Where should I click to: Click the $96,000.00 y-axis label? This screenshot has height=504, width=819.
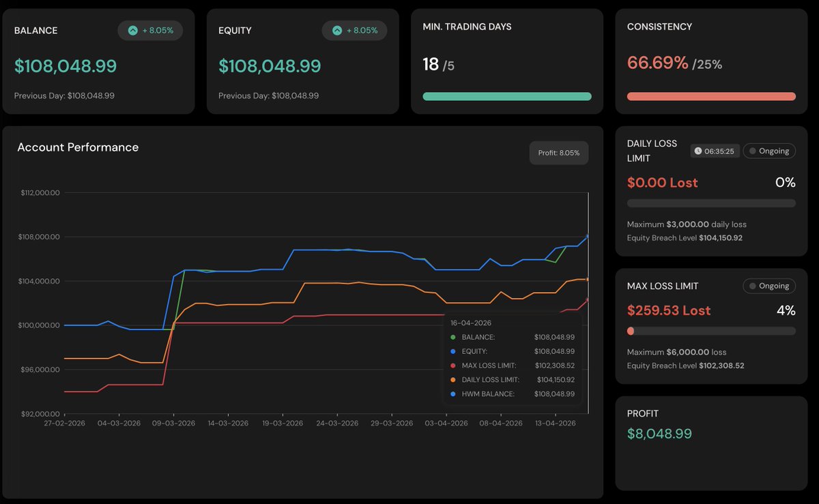click(40, 370)
